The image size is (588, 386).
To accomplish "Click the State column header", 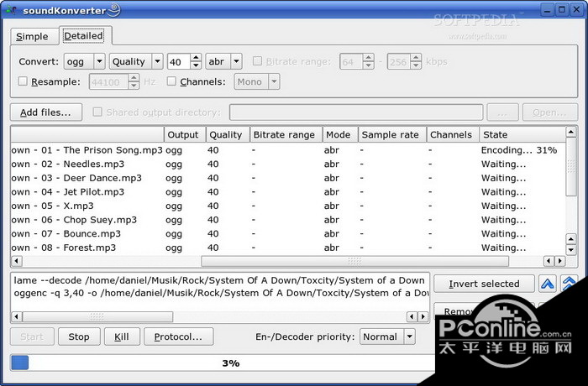I will point(522,135).
